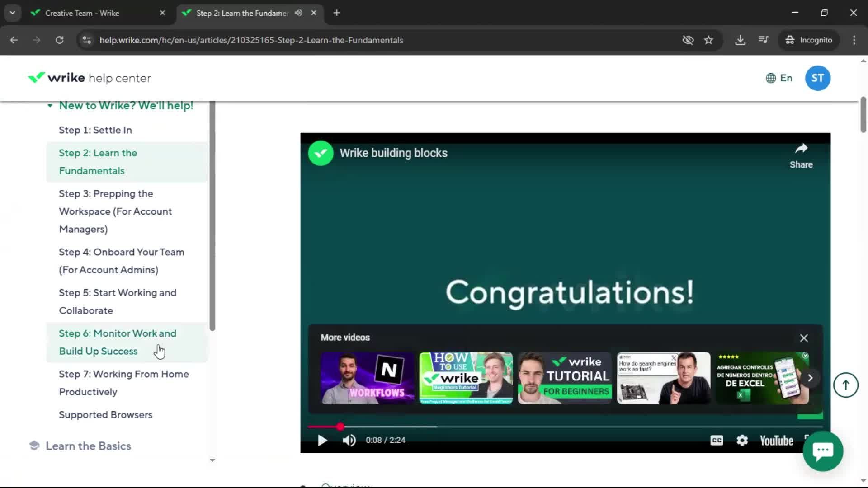Click the red video playhead marker

[x=340, y=427]
